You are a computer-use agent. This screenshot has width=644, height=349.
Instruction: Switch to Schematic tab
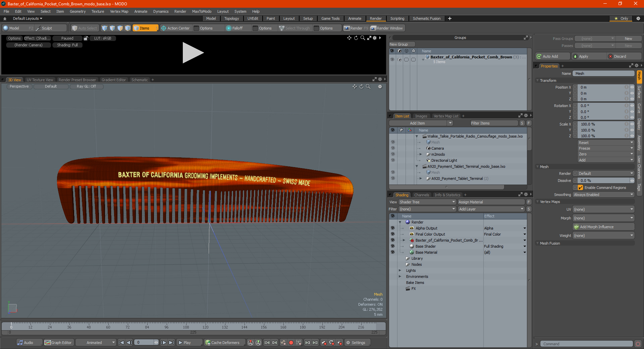140,80
